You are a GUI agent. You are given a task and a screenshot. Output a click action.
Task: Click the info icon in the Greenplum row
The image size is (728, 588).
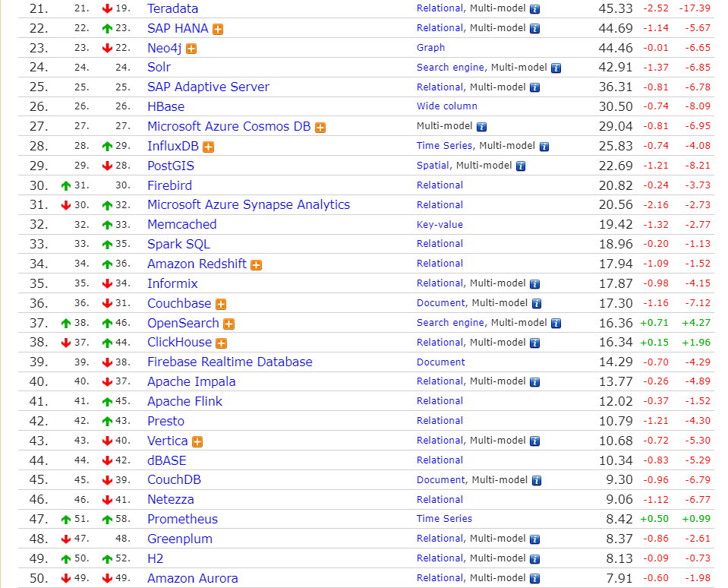535,539
